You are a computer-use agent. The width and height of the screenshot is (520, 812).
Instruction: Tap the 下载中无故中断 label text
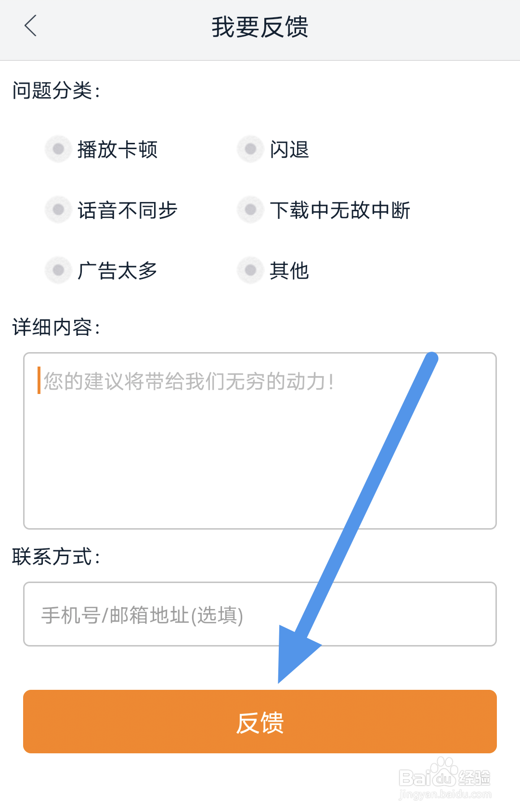(340, 210)
